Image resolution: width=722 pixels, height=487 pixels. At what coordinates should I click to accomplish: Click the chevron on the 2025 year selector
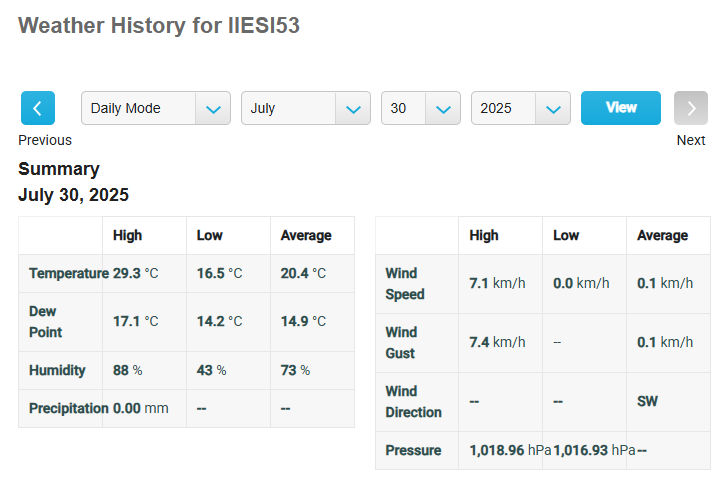pos(553,109)
